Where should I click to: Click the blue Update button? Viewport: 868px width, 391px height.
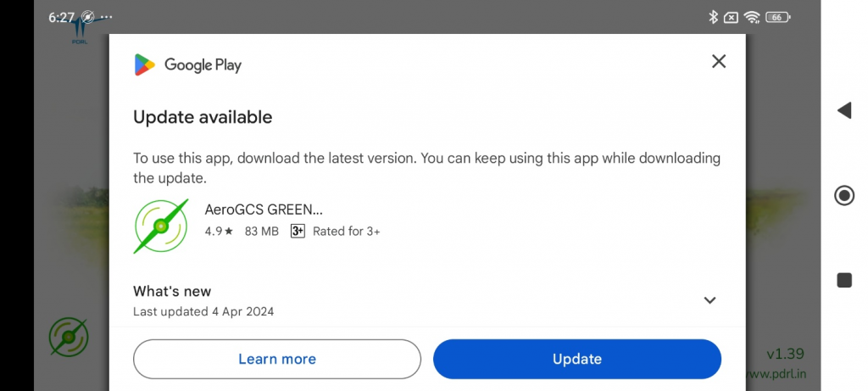(577, 359)
